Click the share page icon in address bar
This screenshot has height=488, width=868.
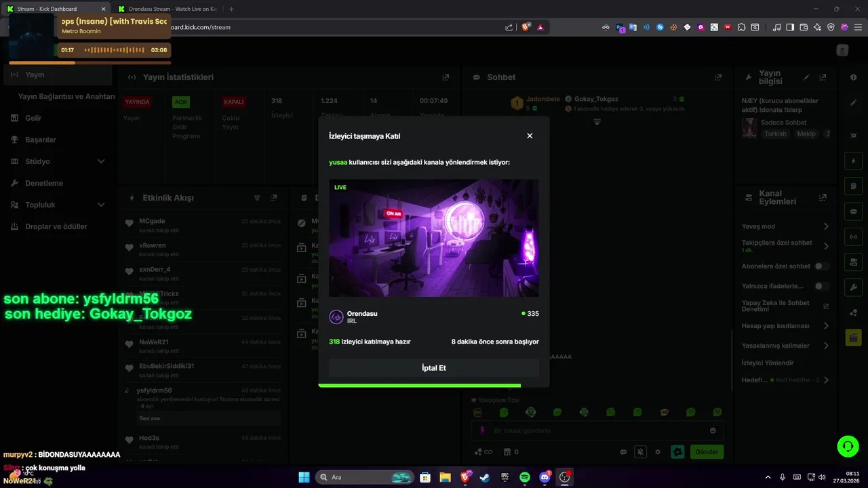coord(509,27)
